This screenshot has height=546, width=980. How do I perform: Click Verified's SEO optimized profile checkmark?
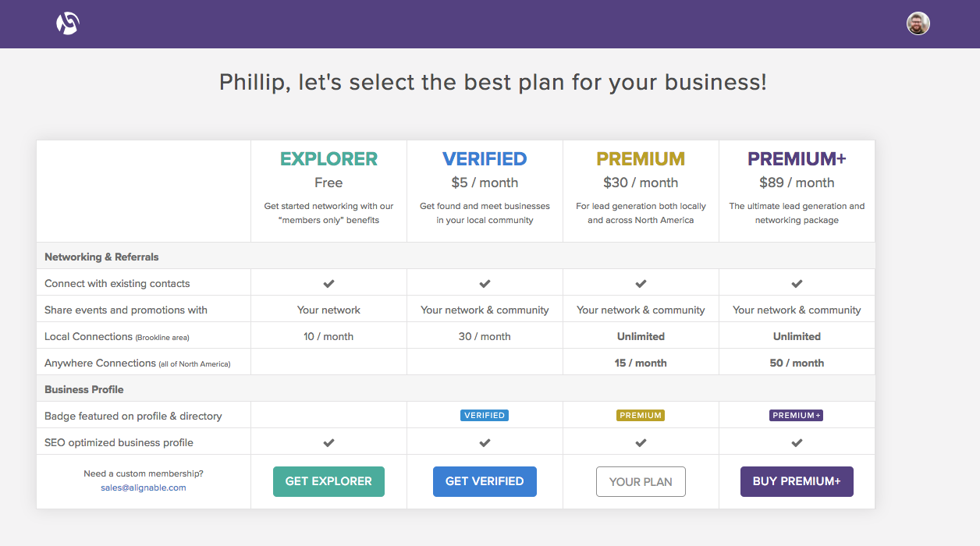485,442
